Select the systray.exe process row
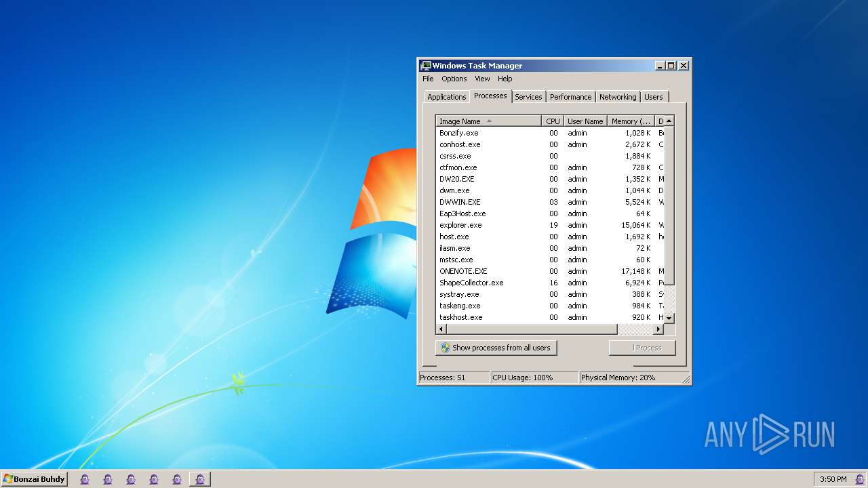868x488 pixels. [550, 294]
